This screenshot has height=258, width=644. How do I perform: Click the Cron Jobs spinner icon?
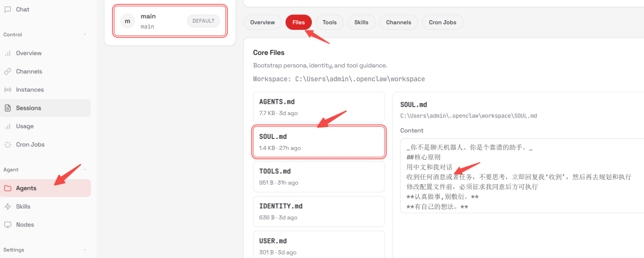8,145
